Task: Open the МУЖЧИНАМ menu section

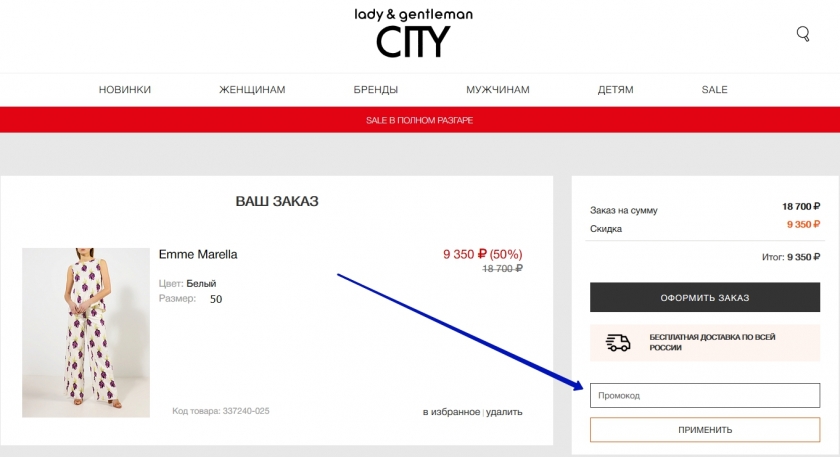Action: (x=498, y=89)
